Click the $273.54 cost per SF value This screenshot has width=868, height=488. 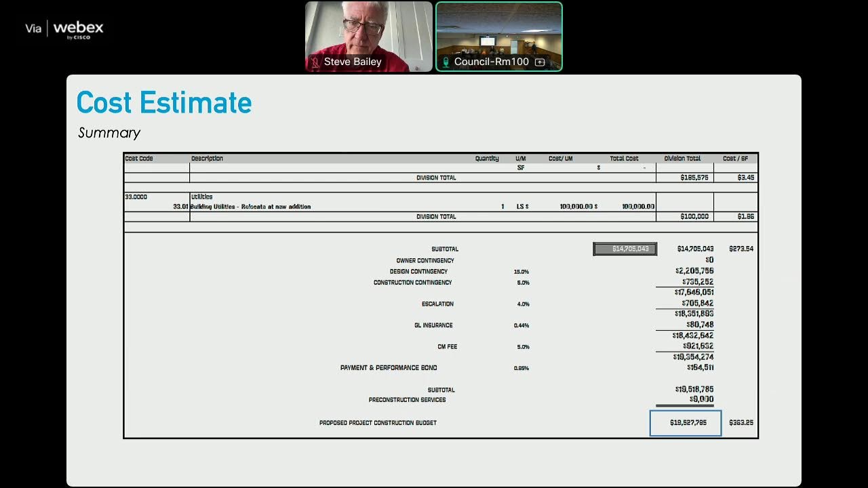pyautogui.click(x=741, y=249)
